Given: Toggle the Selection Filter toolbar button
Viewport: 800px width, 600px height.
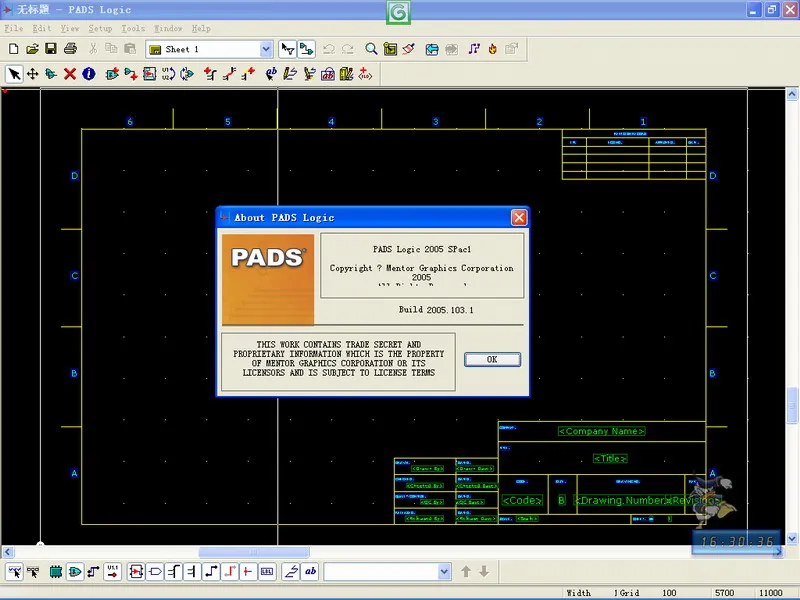Looking at the screenshot, I should (288, 49).
